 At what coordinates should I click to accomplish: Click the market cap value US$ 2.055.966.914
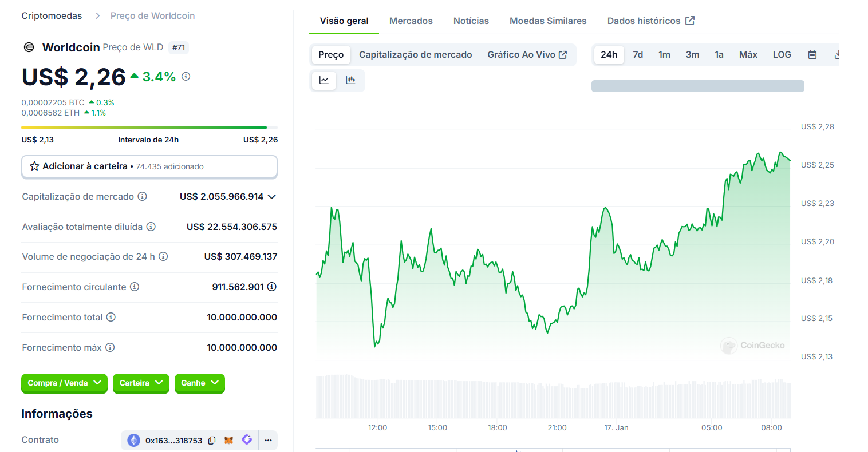(x=222, y=197)
